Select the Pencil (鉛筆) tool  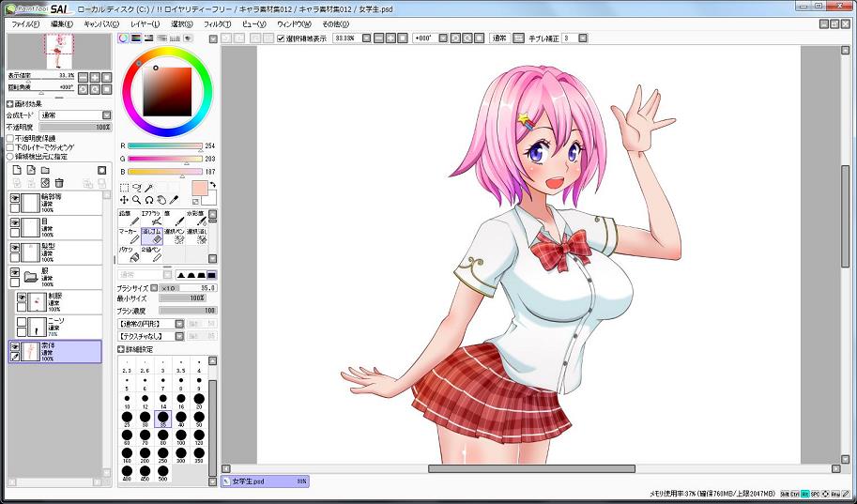tap(128, 217)
